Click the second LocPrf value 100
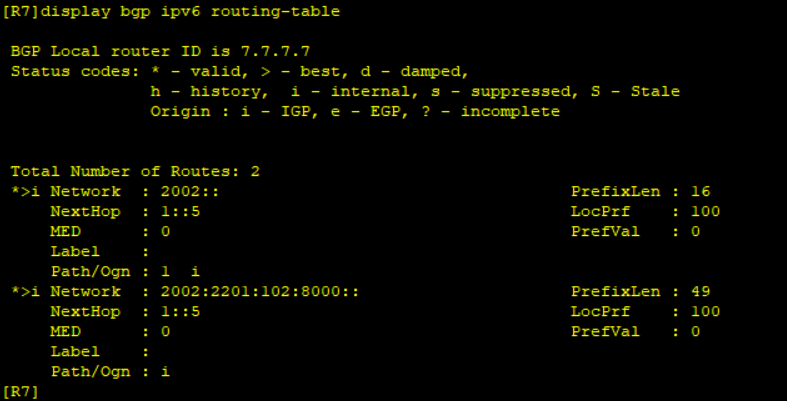Screen dimensions: 787x401 tap(706, 312)
